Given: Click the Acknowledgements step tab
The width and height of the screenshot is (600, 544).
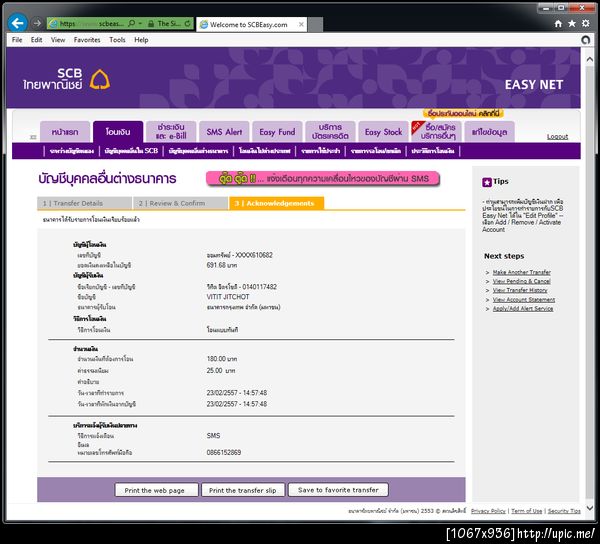Looking at the screenshot, I should [276, 203].
